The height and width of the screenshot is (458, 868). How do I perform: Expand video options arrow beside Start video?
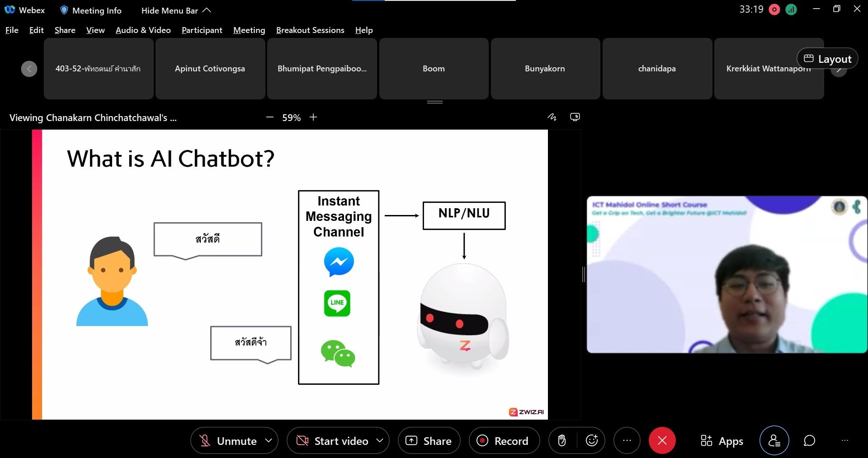[380, 440]
